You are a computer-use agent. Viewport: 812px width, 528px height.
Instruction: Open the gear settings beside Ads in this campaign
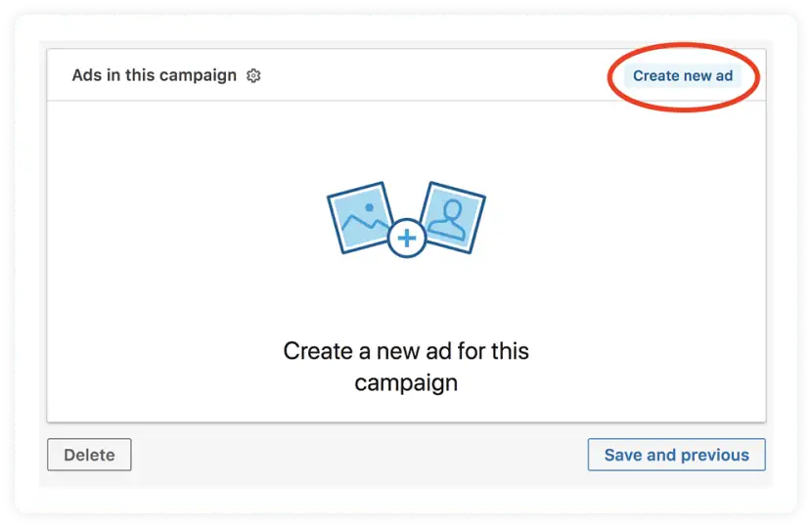coord(253,75)
